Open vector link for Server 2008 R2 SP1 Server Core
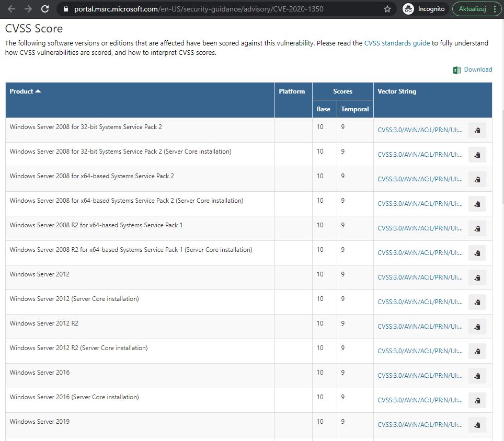 (420, 253)
